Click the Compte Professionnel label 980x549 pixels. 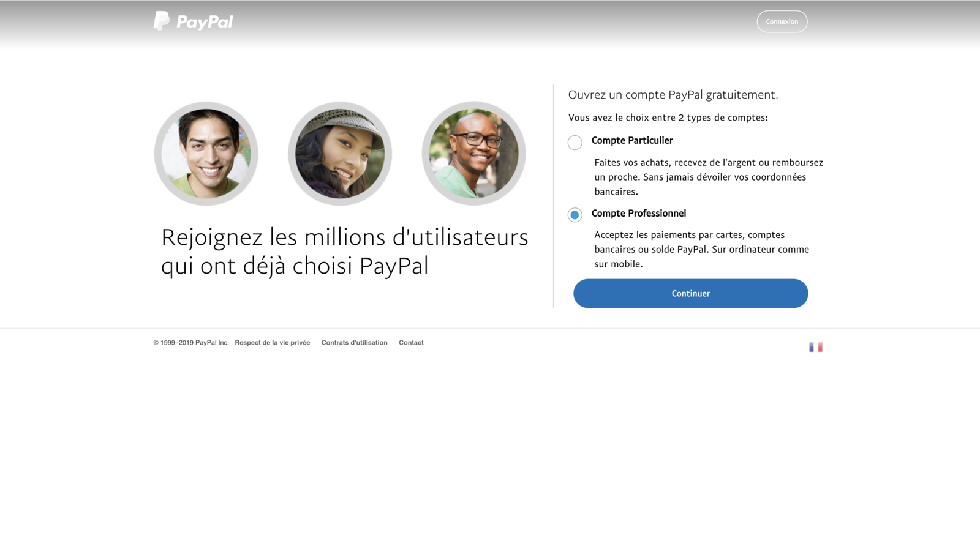(x=639, y=214)
